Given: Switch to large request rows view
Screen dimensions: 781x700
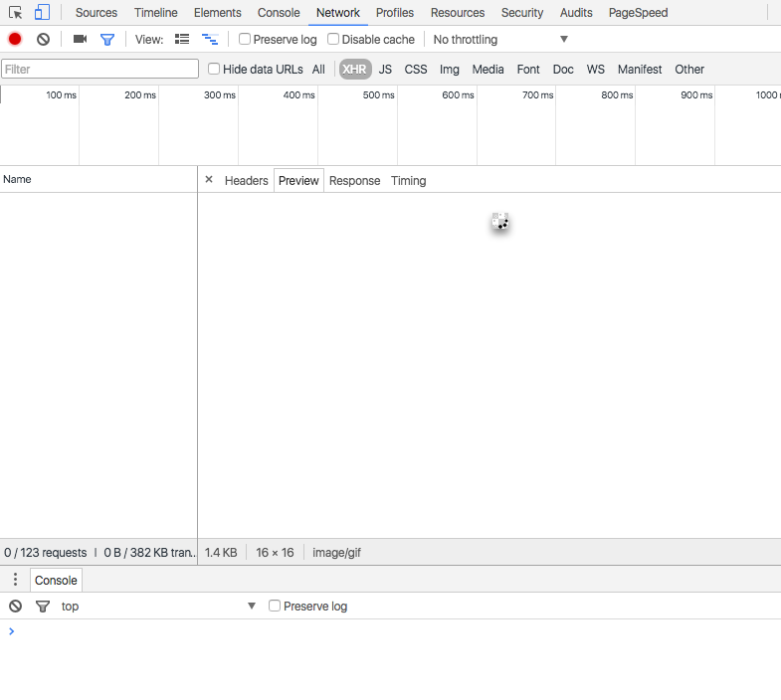Looking at the screenshot, I should [182, 39].
